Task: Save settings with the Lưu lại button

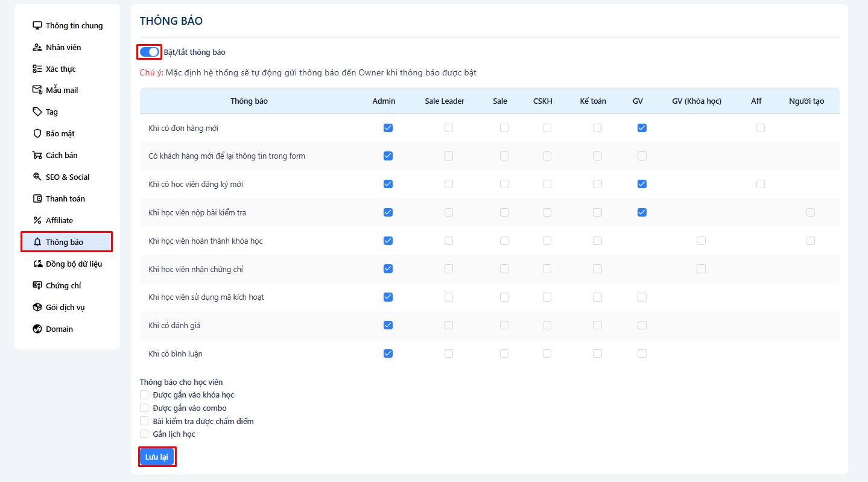Action: point(157,457)
